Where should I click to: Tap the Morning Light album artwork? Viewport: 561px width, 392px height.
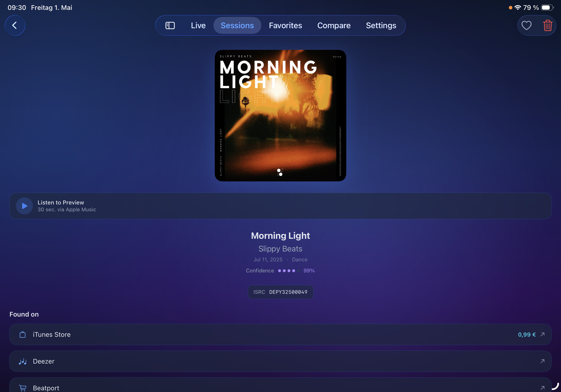280,116
